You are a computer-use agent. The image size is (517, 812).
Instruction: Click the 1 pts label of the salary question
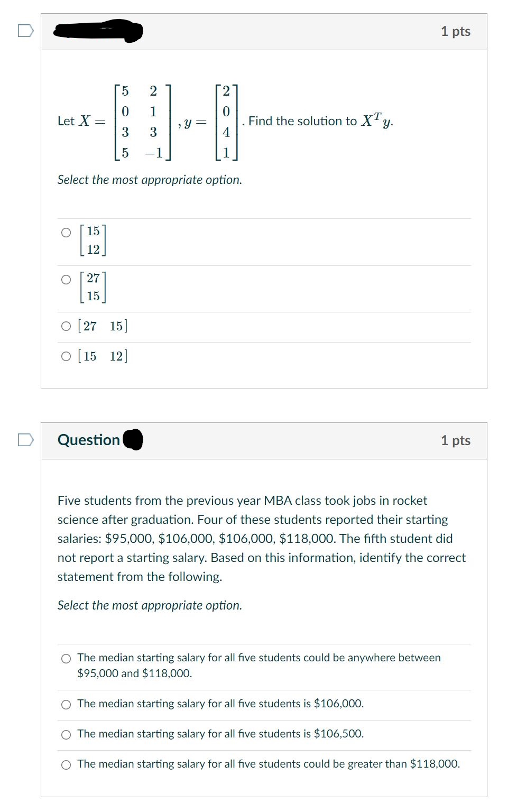tap(455, 439)
